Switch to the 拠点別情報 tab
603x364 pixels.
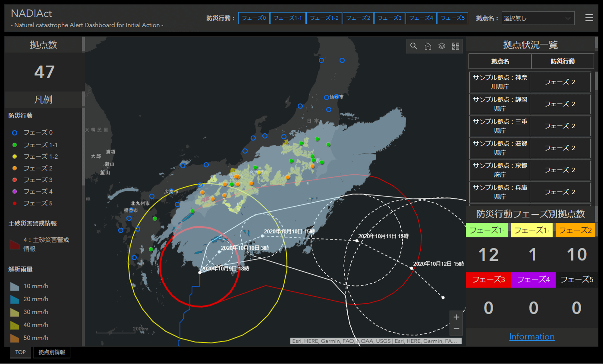point(52,352)
